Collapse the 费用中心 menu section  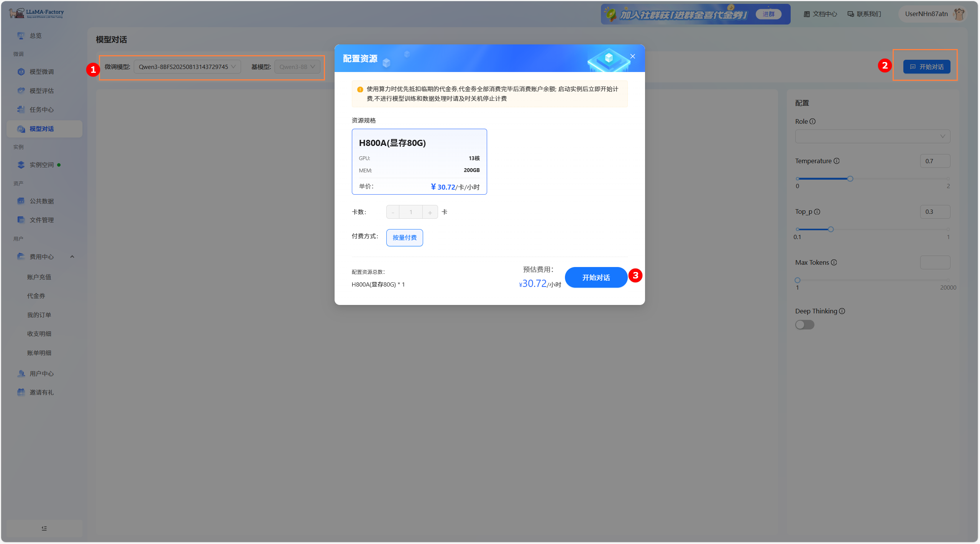[72, 257]
